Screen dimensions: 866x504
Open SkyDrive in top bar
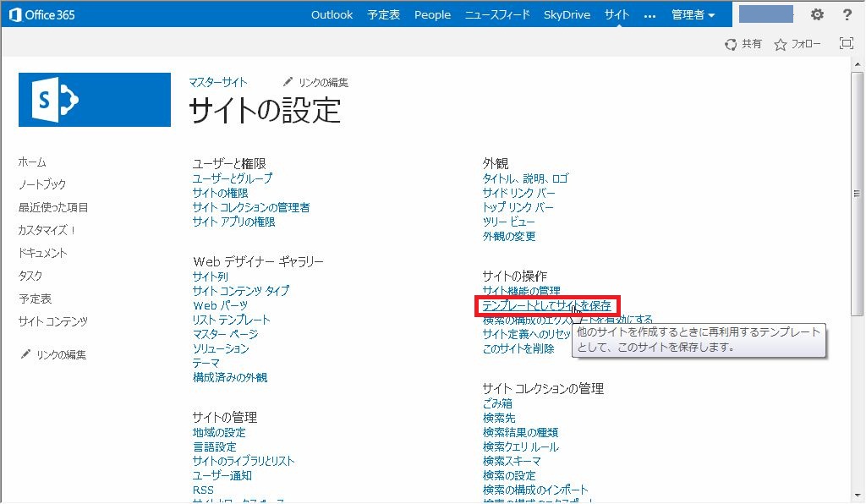pyautogui.click(x=567, y=15)
